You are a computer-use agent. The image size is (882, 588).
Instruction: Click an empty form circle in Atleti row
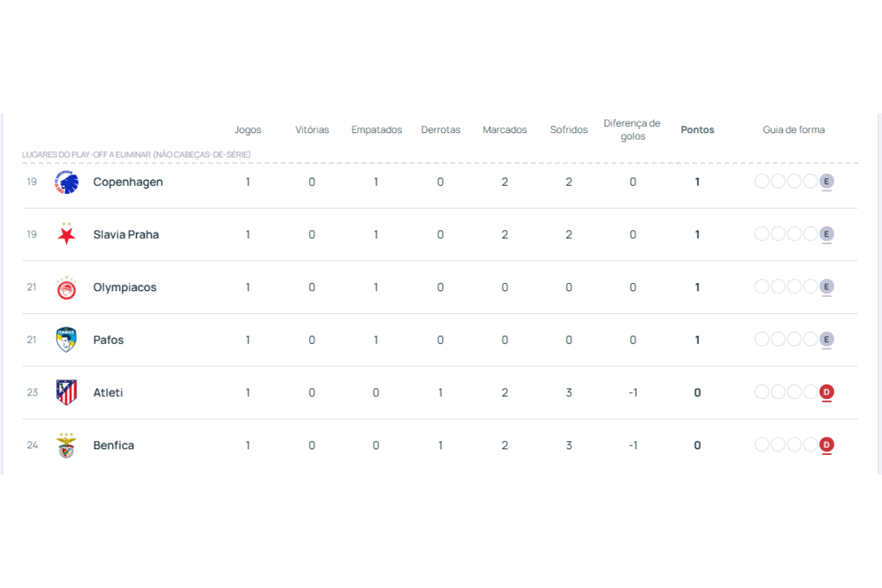761,392
